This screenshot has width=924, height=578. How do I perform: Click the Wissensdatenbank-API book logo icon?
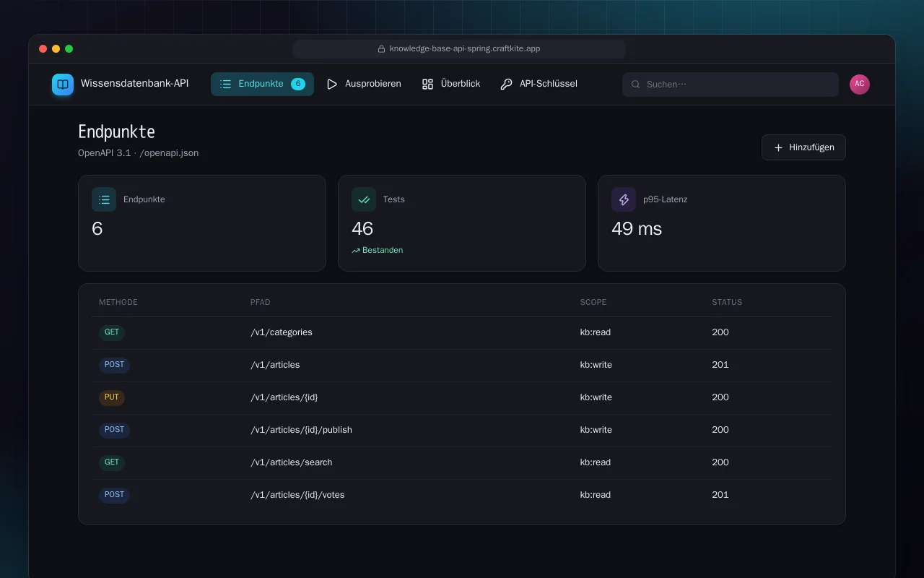pyautogui.click(x=63, y=85)
